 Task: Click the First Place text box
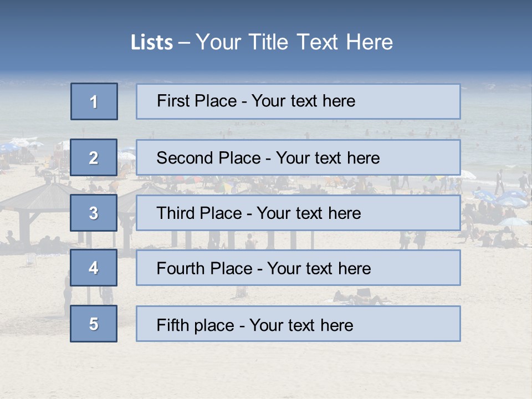point(298,101)
